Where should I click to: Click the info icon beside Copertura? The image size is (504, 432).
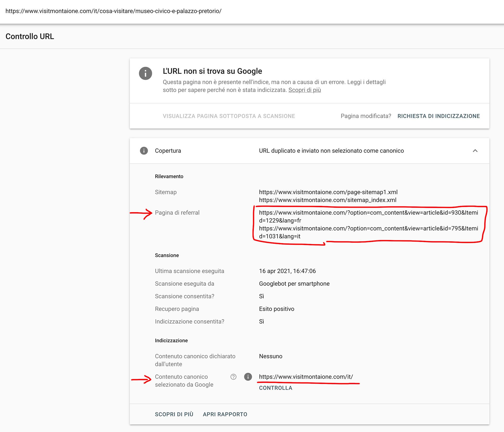pyautogui.click(x=144, y=151)
